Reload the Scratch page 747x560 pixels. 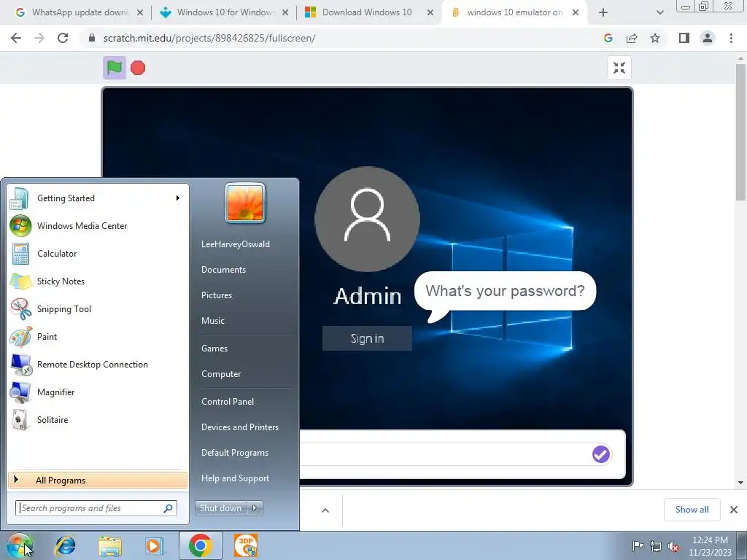pyautogui.click(x=63, y=38)
